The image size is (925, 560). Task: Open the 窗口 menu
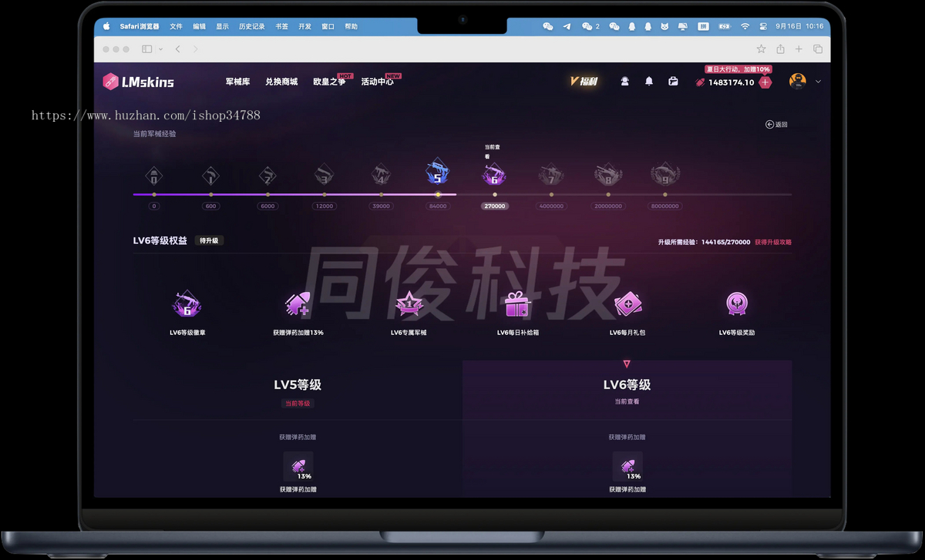click(328, 26)
